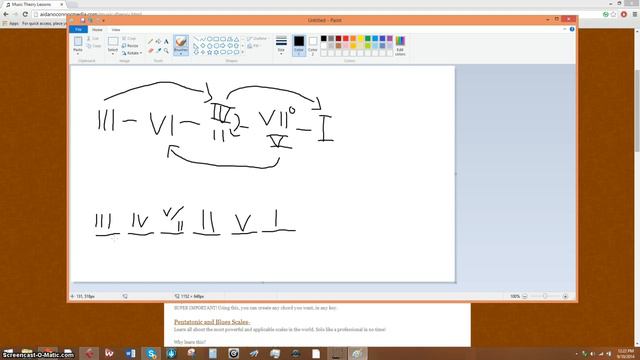Select the Text tool (letter A)
Image resolution: width=640 pixels, height=360 pixels.
pyautogui.click(x=166, y=42)
